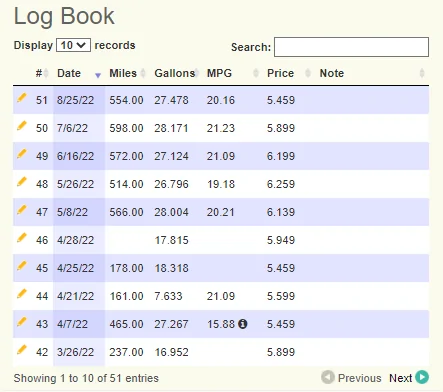Click MPG value 21.23
Screen dimensions: 443x392
[221, 128]
